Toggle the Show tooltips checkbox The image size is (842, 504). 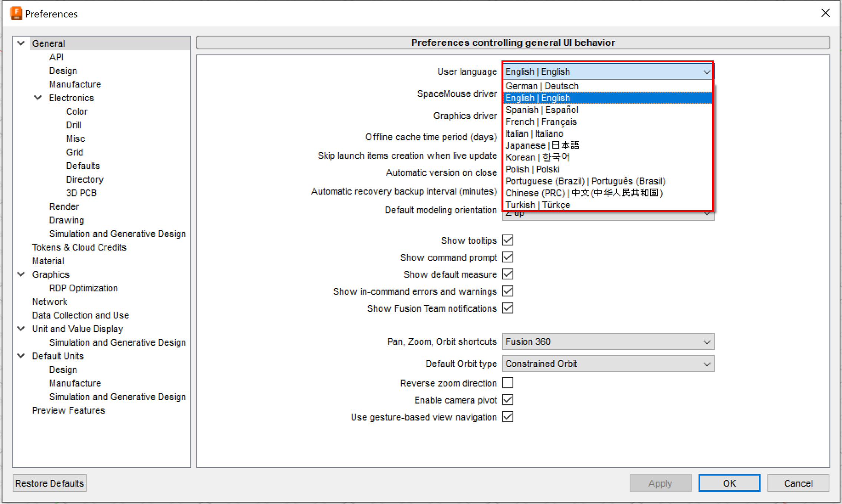click(508, 240)
